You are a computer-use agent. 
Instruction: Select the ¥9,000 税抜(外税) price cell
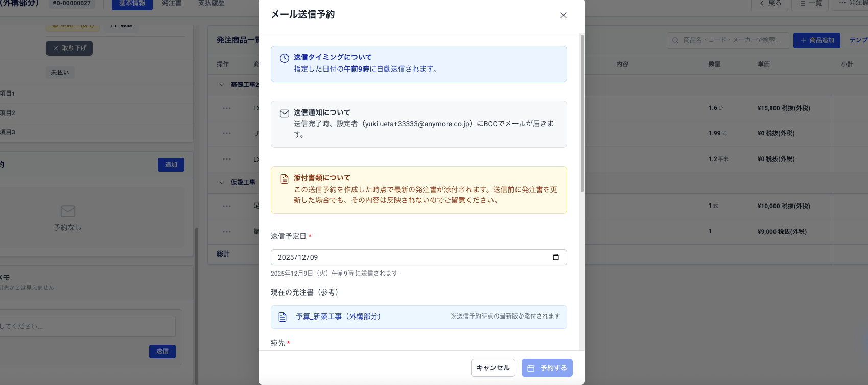point(782,232)
